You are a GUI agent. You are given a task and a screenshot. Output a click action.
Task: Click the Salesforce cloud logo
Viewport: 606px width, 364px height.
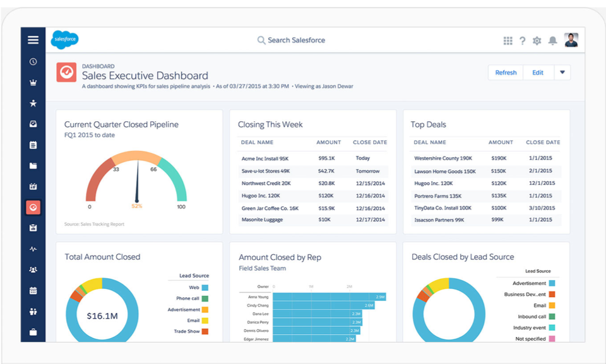pos(64,39)
